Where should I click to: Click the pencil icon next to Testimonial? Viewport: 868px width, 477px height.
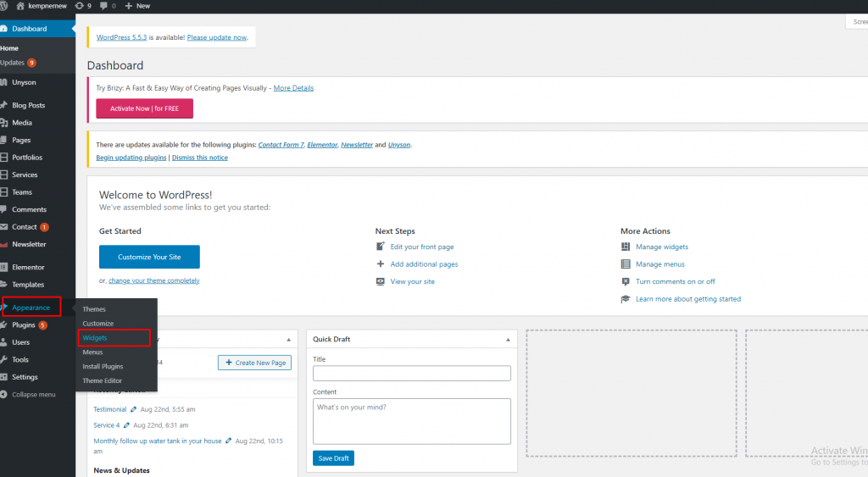(x=133, y=409)
